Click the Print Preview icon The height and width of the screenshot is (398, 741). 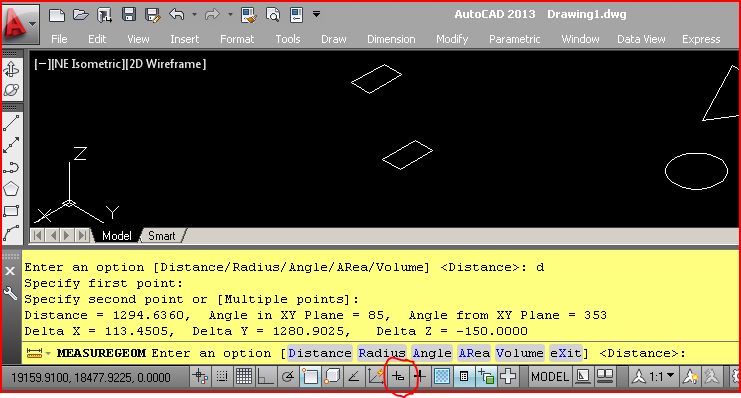point(273,15)
